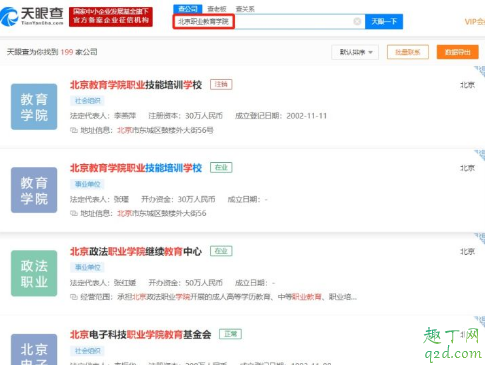Image resolution: width=485 pixels, height=365 pixels.
Task: Select the icon beside 经营范围
Action: 74,297
